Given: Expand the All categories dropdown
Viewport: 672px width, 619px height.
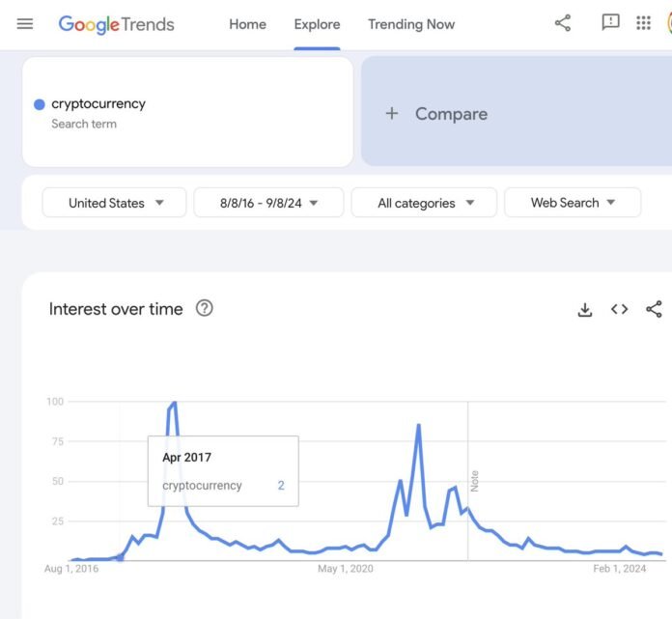Looking at the screenshot, I should [x=424, y=203].
